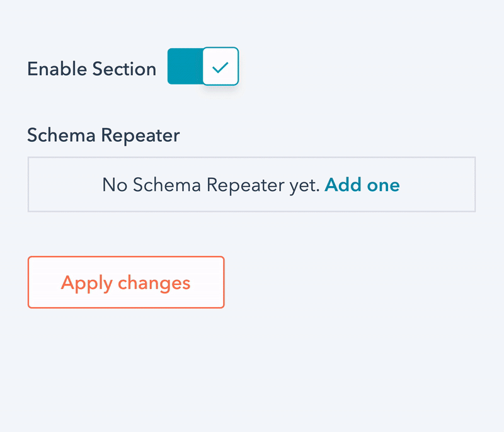Screen dimensions: 504x432
Task: Open the Schema Repeater creation via Add one
Action: coord(362,185)
